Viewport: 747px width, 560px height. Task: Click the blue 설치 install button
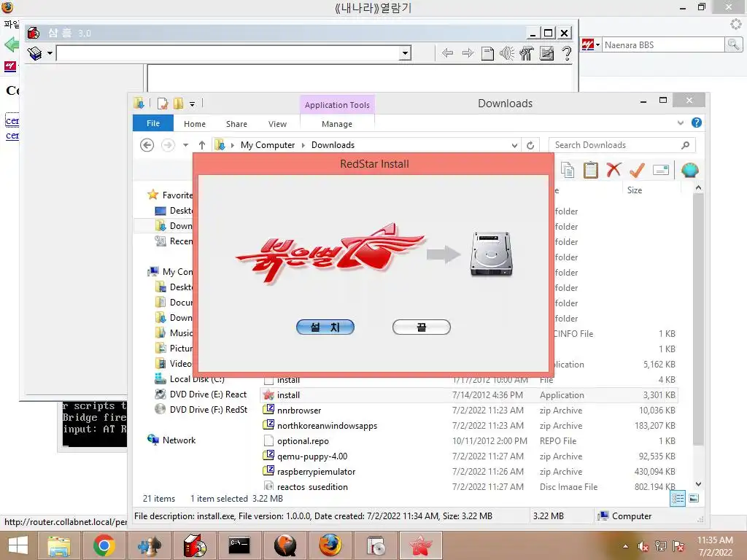point(325,327)
